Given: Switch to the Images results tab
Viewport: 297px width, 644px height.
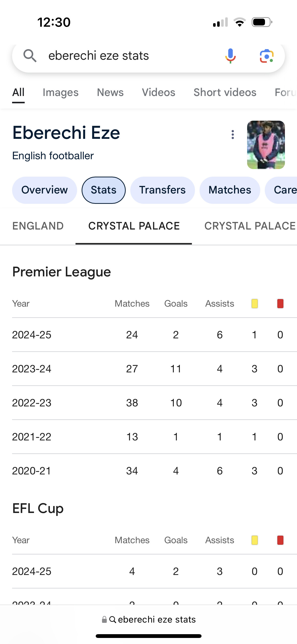Looking at the screenshot, I should [x=60, y=92].
